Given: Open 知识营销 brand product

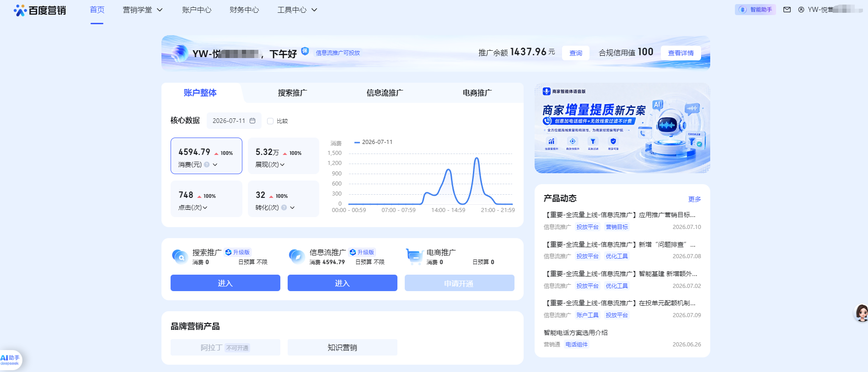Looking at the screenshot, I should point(343,347).
